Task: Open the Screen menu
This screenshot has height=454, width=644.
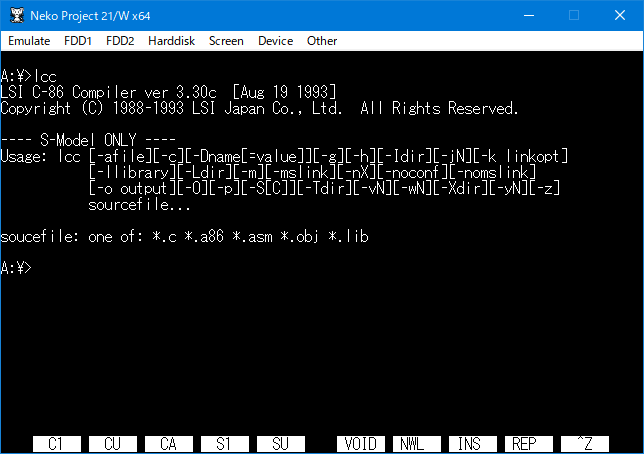Action: [x=226, y=41]
